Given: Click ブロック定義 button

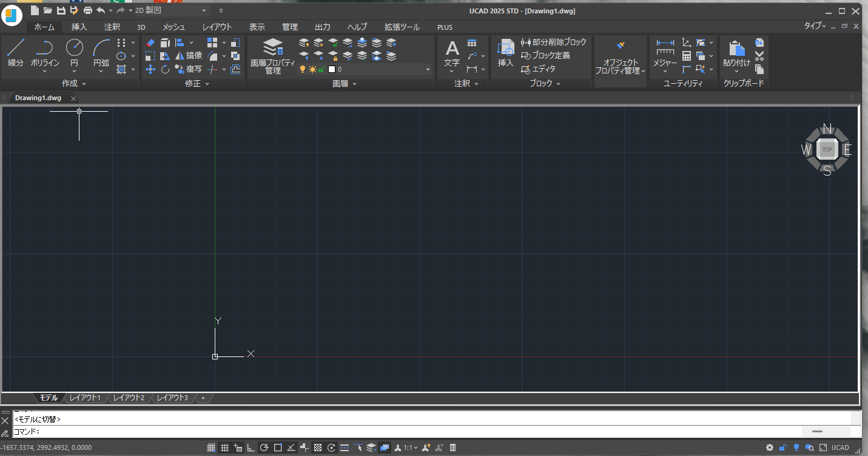Looking at the screenshot, I should (x=546, y=56).
